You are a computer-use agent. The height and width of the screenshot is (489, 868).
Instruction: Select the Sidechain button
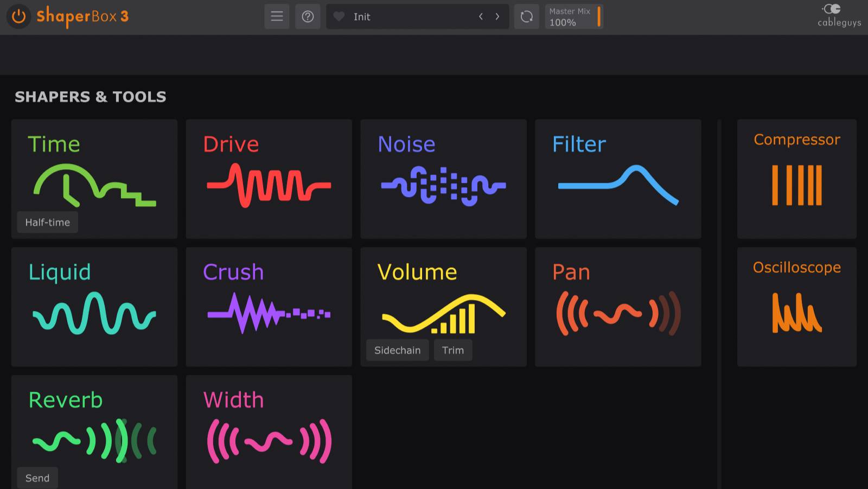(398, 350)
